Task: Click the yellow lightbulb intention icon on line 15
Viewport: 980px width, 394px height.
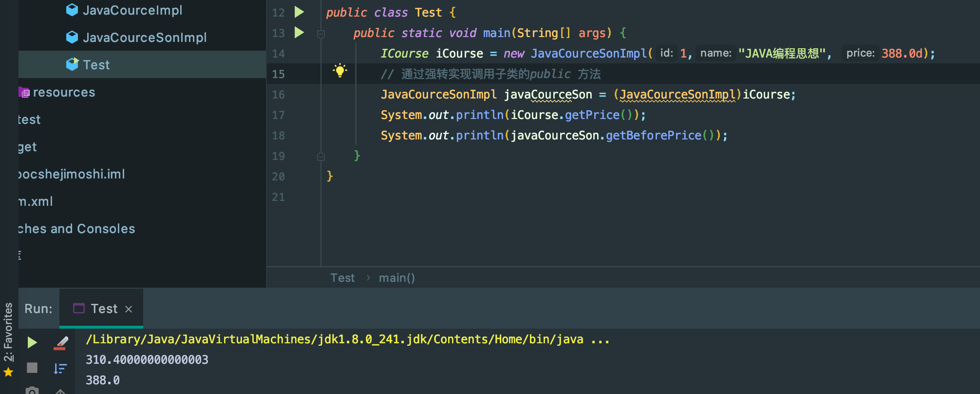Action: click(x=340, y=71)
